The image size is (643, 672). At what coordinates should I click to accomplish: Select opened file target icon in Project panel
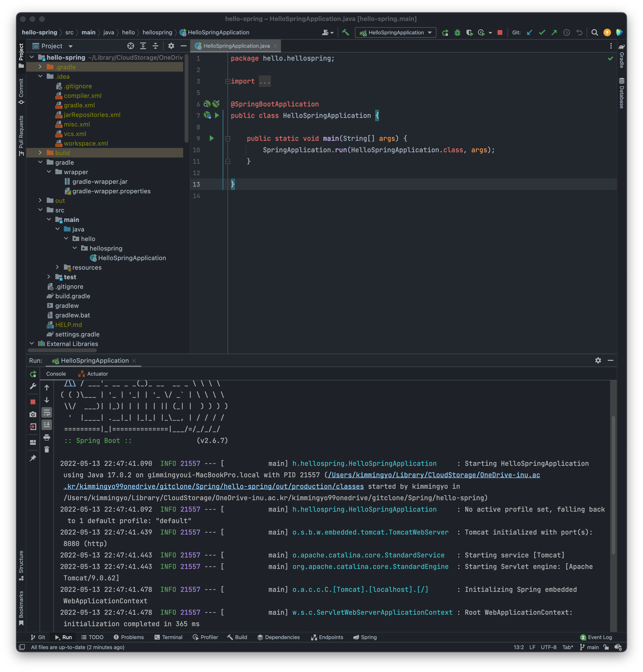(x=131, y=46)
